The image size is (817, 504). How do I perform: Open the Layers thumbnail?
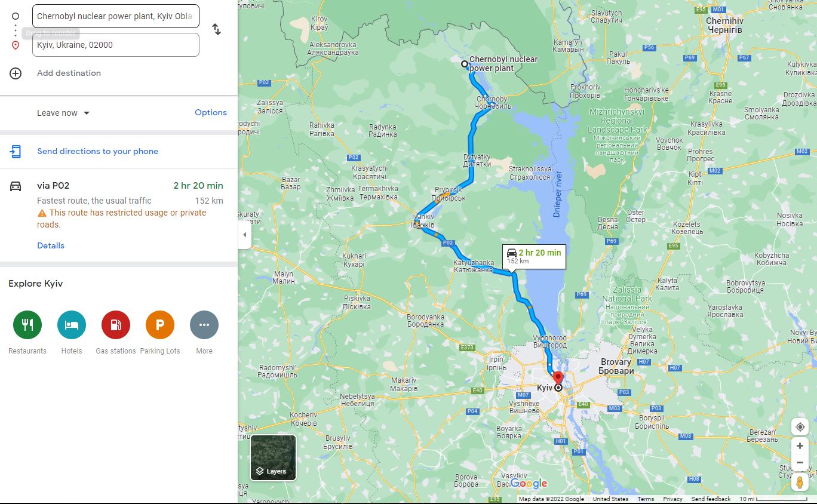(x=273, y=457)
